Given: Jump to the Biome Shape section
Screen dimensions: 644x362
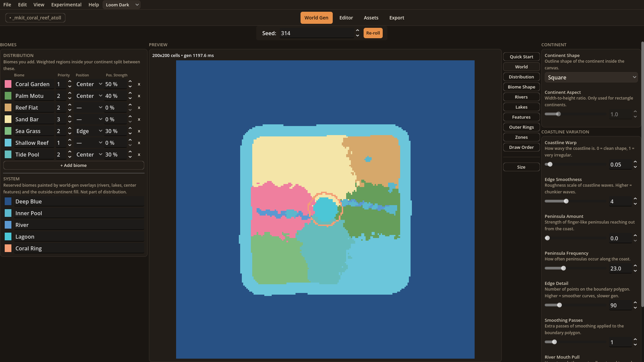Looking at the screenshot, I should (521, 87).
